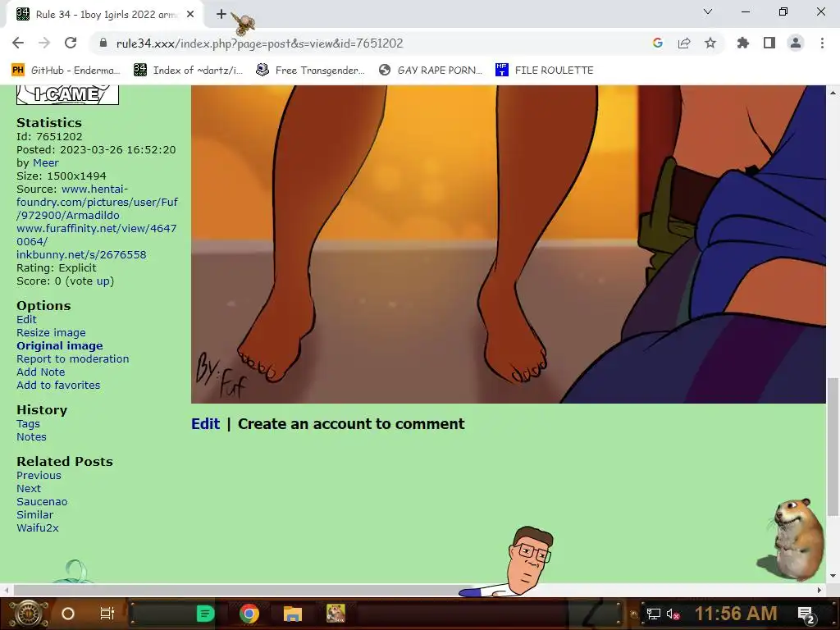Viewport: 840px width, 630px height.
Task: Click the scroll-down arrow of the page
Action: coord(833,577)
